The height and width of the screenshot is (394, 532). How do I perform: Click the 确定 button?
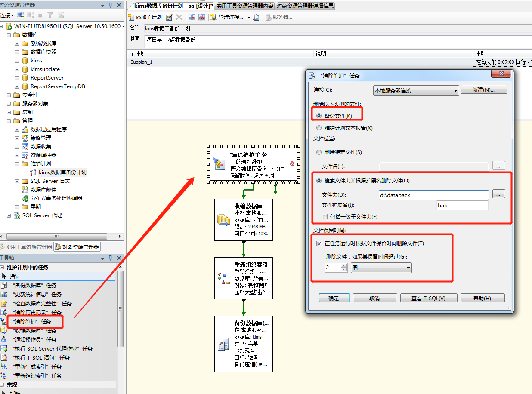pyautogui.click(x=334, y=298)
